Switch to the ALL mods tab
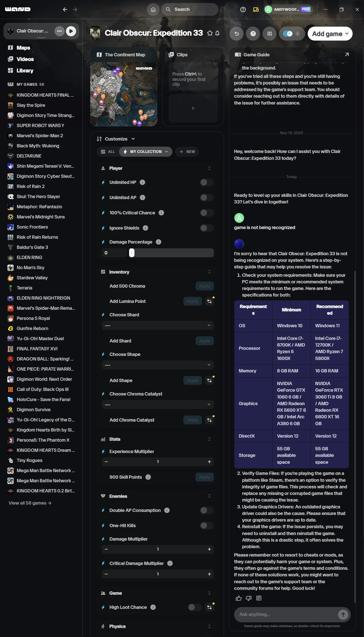364x637 pixels. click(x=108, y=152)
